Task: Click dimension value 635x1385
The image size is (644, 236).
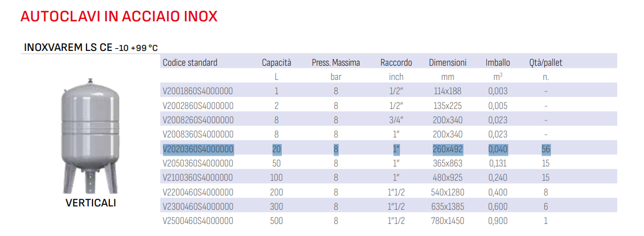Action: [448, 206]
